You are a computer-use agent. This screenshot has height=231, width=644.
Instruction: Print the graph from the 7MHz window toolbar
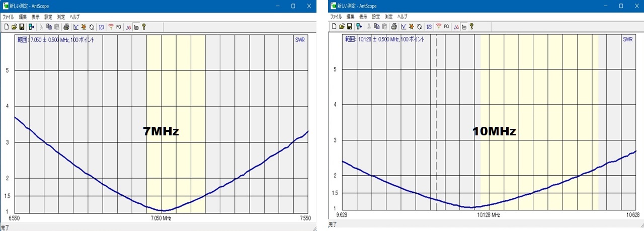coord(66,27)
